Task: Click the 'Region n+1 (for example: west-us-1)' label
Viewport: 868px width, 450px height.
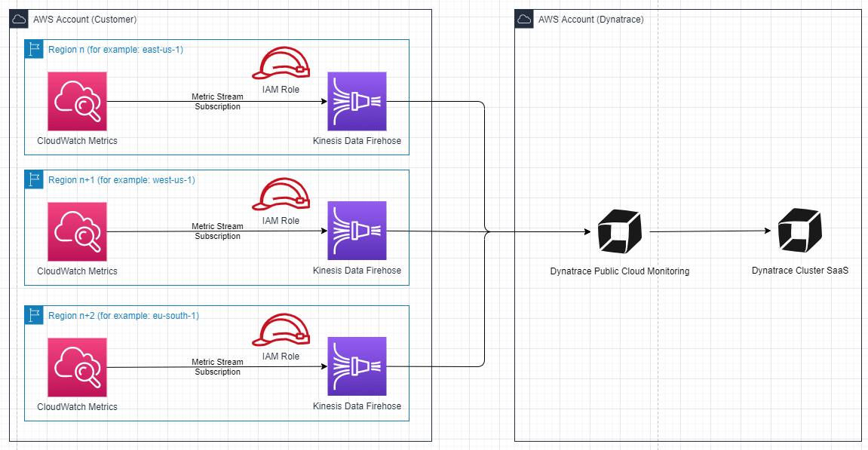Action: click(x=121, y=180)
